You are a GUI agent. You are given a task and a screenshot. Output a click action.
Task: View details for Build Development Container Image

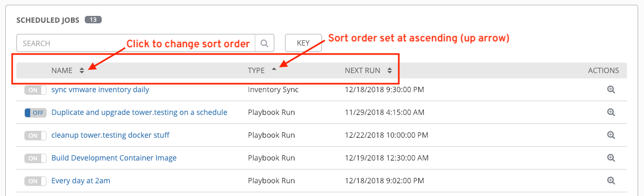[611, 158]
